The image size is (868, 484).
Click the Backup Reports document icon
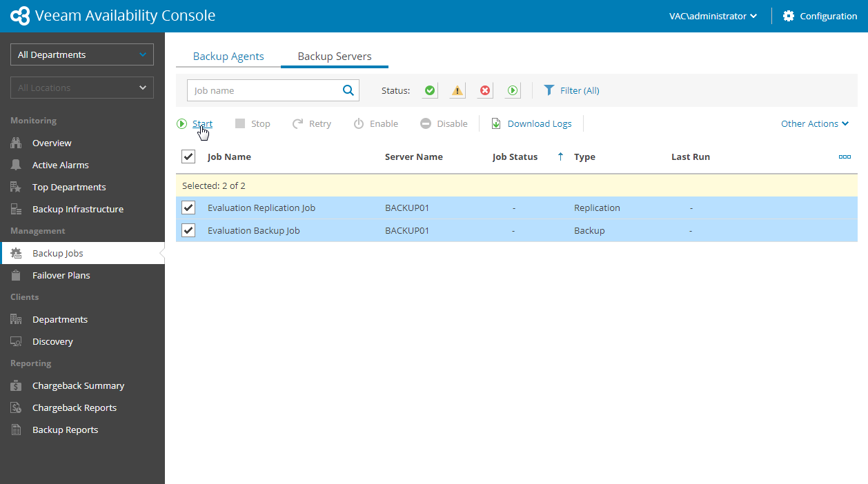coord(16,430)
